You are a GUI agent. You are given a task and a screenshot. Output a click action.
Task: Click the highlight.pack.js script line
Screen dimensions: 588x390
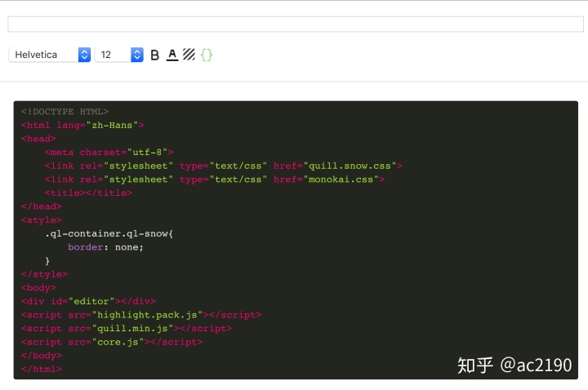coord(141,315)
